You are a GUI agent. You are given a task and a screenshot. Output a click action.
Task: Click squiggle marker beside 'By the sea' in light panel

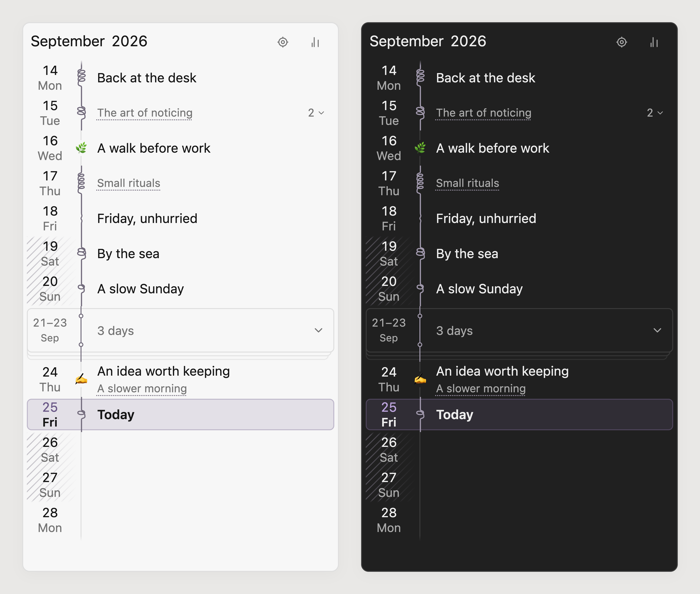81,253
